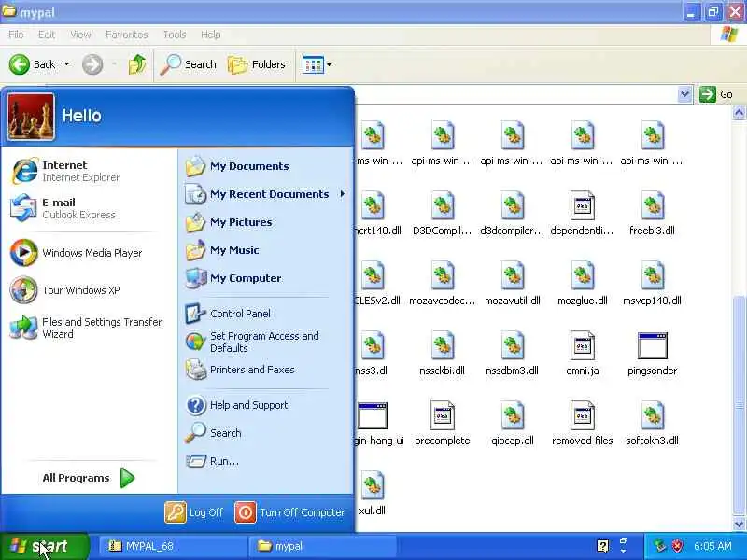Select the removed-files file
This screenshot has height=560, width=747.
pyautogui.click(x=582, y=423)
